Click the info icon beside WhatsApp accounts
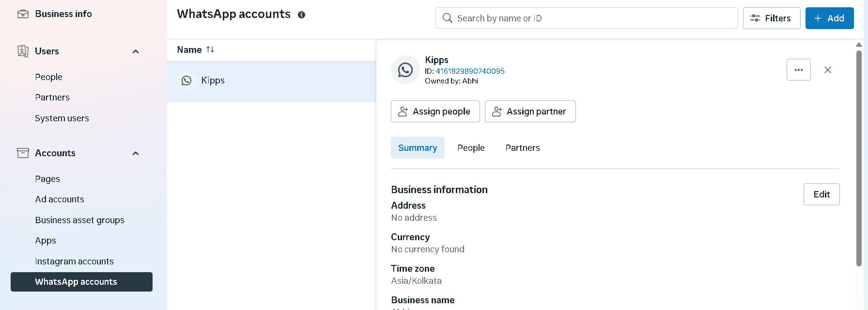Screen dimensions: 868x310 301,15
